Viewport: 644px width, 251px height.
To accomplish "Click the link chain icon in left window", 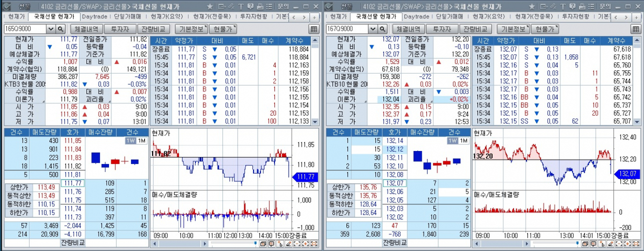I will (231, 6).
